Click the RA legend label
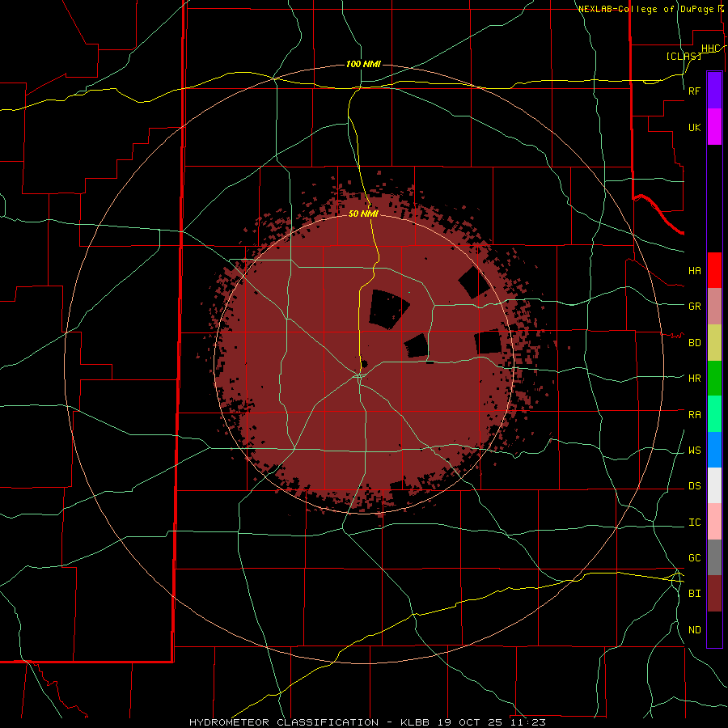 [x=695, y=415]
